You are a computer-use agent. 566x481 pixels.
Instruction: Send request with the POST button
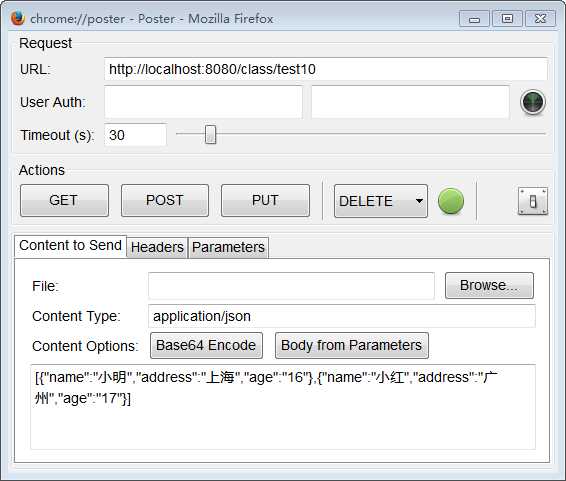point(165,201)
